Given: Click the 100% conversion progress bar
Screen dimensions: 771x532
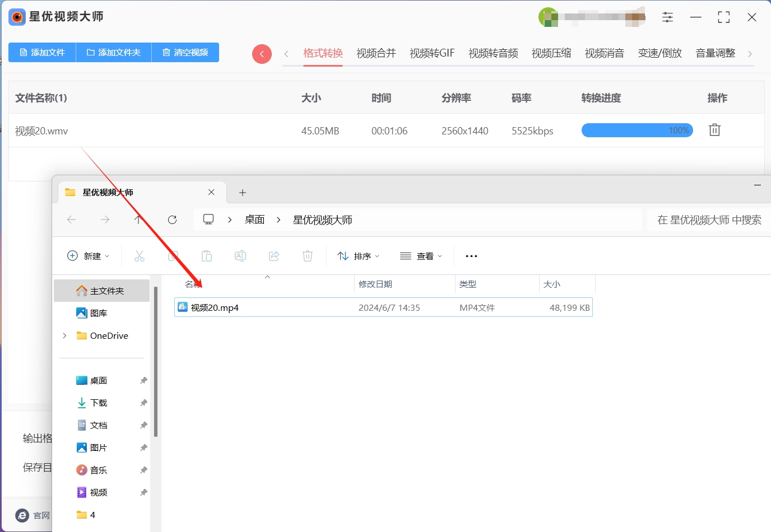Looking at the screenshot, I should click(x=637, y=130).
